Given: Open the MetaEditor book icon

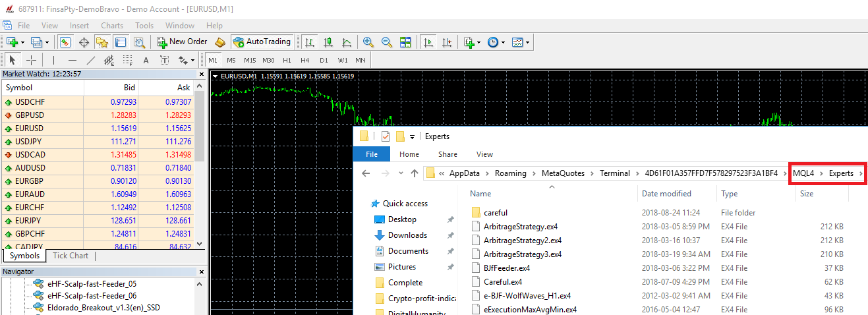Looking at the screenshot, I should [221, 42].
